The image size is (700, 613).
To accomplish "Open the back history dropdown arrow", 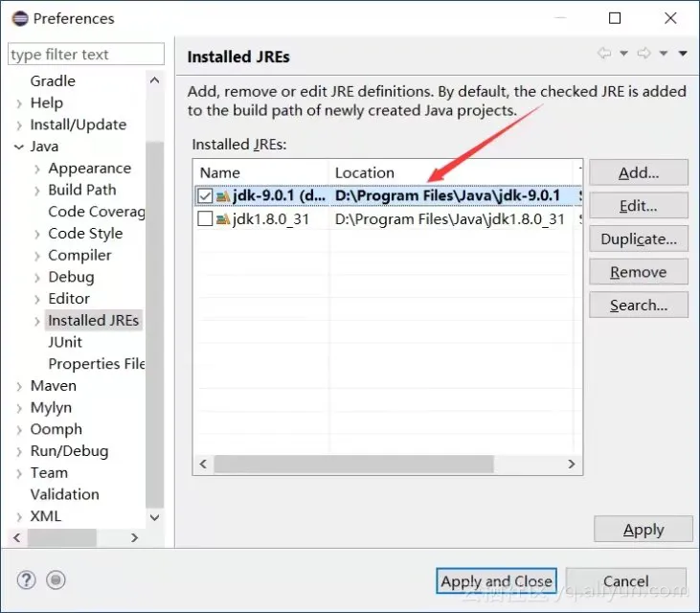I will click(x=623, y=54).
